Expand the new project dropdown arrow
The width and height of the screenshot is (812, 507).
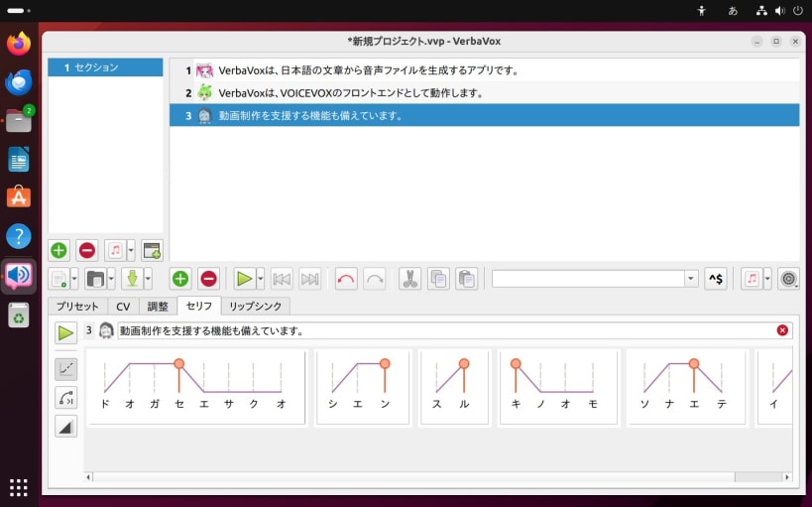pos(74,279)
